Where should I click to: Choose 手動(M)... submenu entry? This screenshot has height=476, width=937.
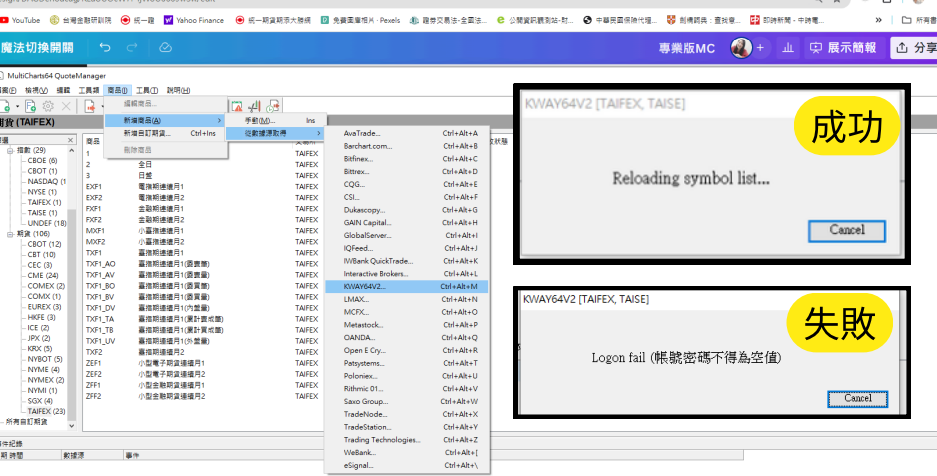click(276, 121)
